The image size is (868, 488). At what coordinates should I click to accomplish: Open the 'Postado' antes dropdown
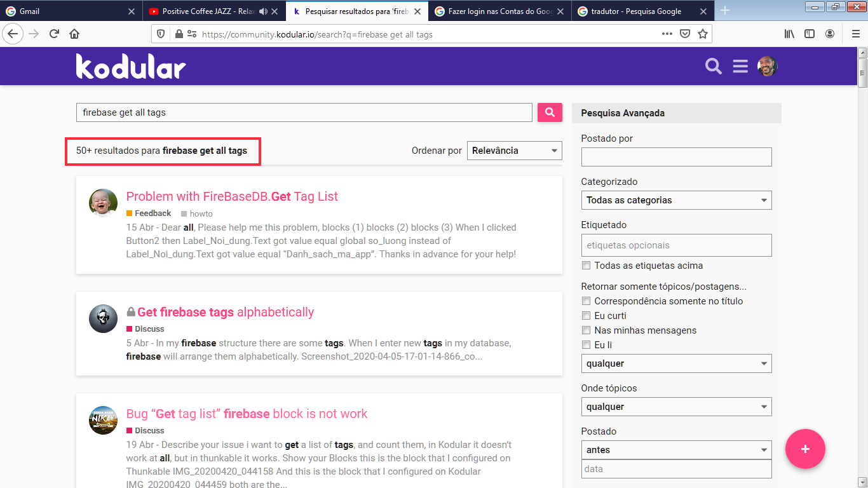tap(676, 450)
